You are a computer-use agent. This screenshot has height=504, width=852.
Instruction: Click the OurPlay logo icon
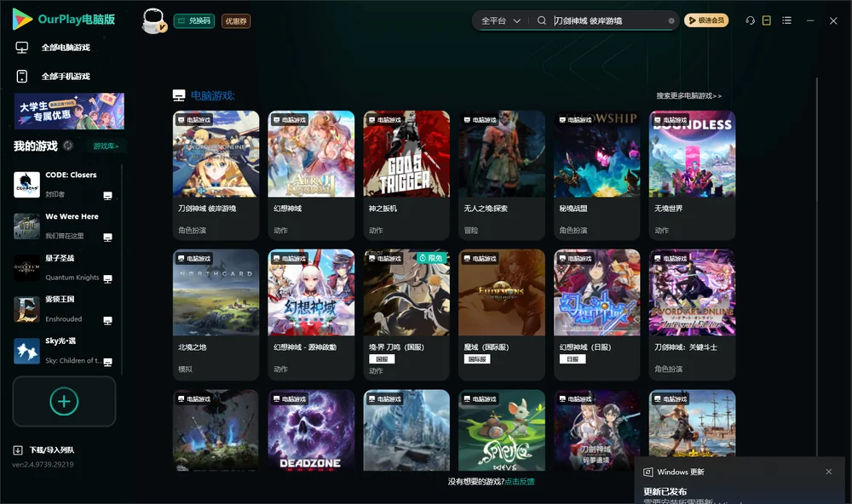[x=22, y=19]
